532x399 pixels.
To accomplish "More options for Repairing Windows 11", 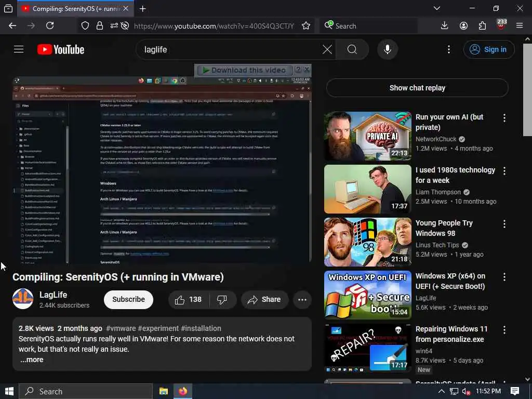I will (x=504, y=329).
